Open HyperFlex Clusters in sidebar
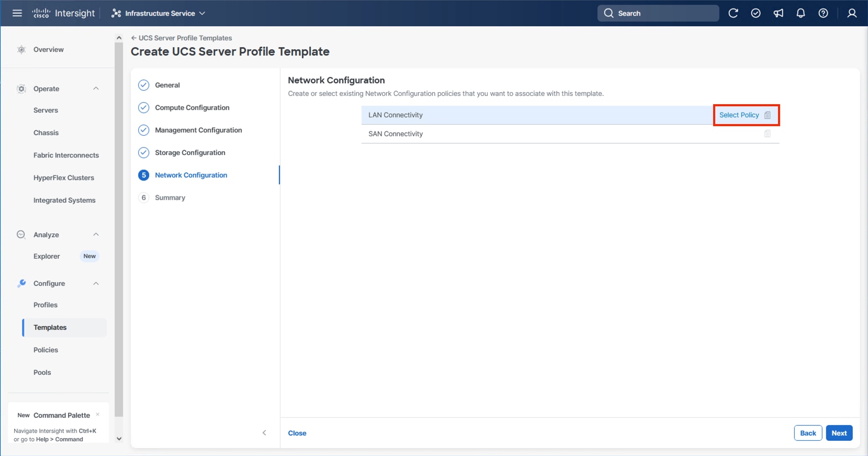This screenshot has height=456, width=868. click(64, 178)
